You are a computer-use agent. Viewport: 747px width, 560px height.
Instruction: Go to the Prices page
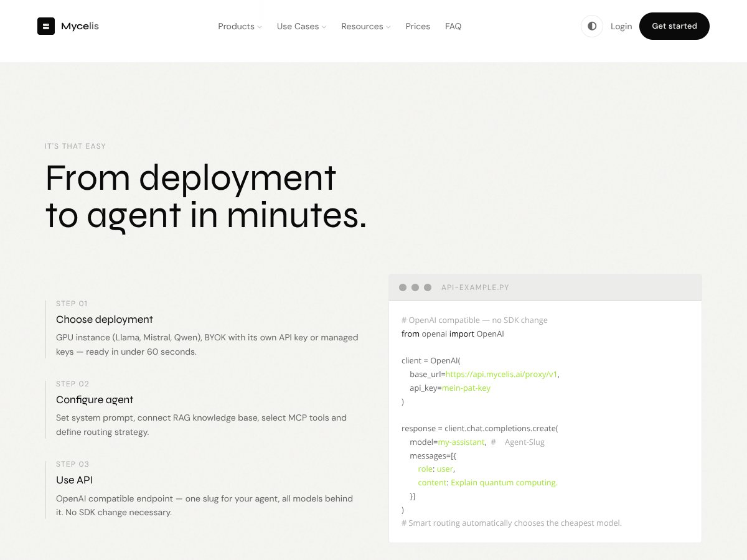[418, 26]
